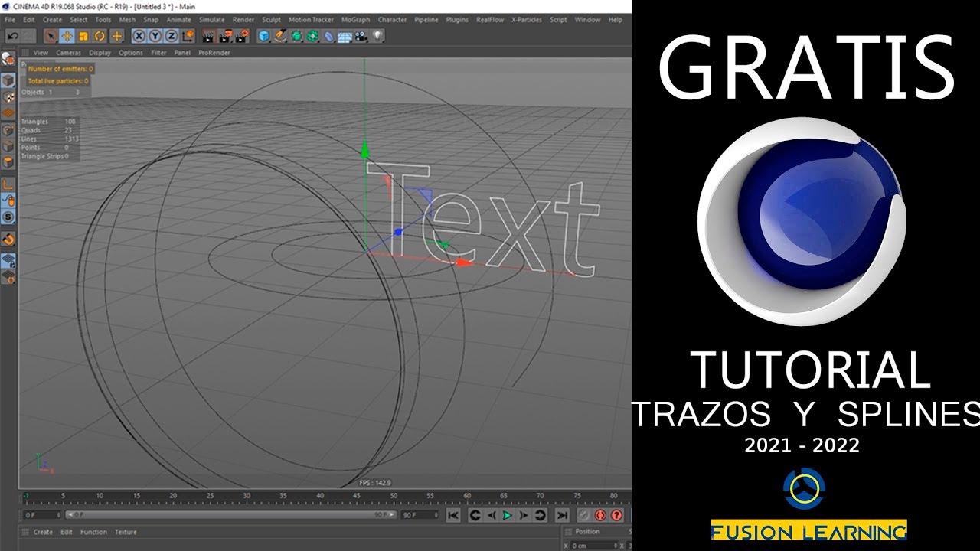Click Render to Picture Viewer icon
Viewport: 980px width, 551px height.
(225, 36)
